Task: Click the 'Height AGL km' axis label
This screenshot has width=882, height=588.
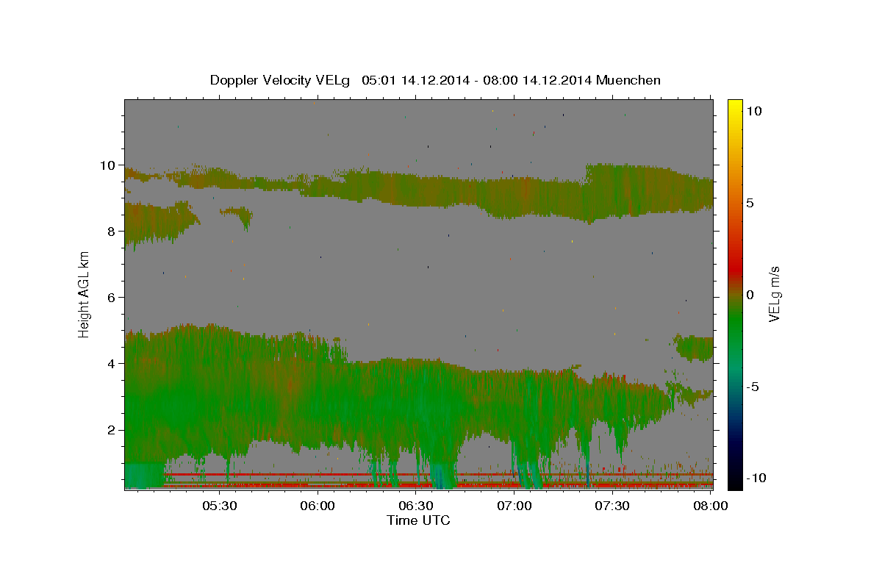Action: point(85,294)
